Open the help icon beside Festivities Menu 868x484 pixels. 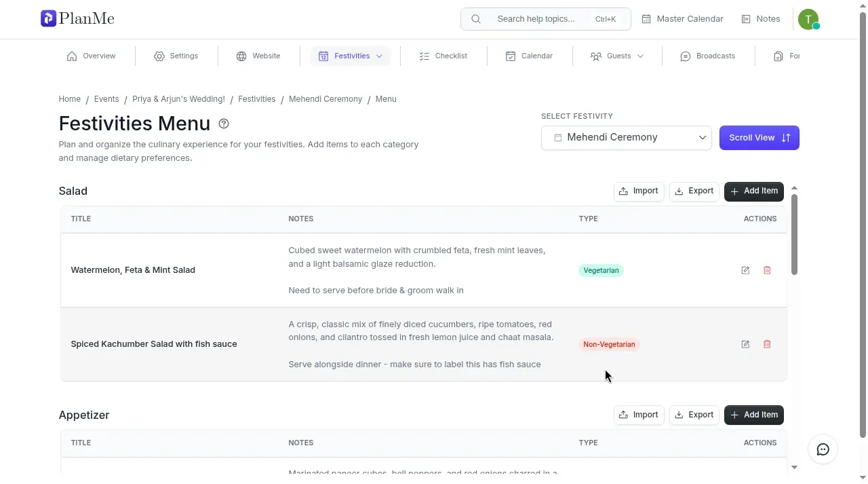tap(224, 124)
